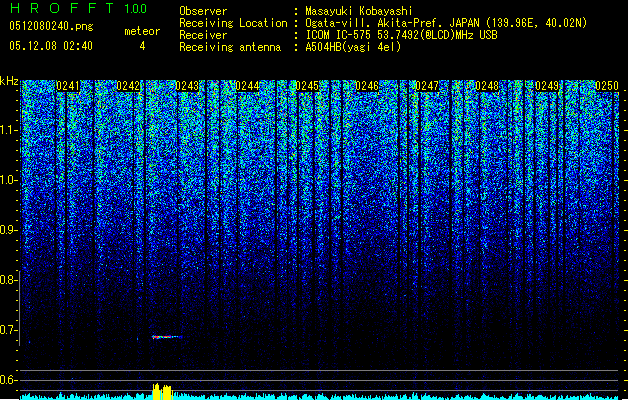Viewport: 629px width, 400px height.
Task: Click the 0249 time marker
Action: 547,86
